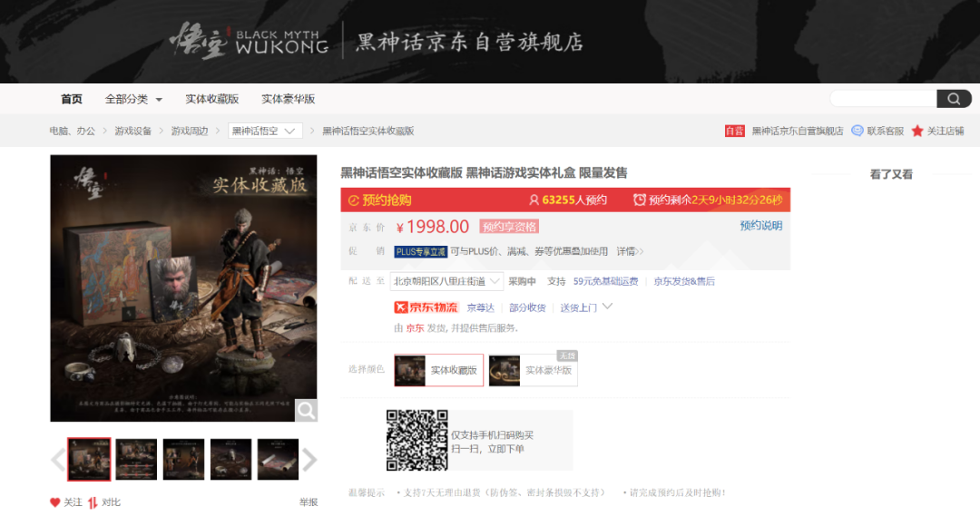Open the 全部分类 dropdown menu
The height and width of the screenshot is (516, 980).
point(133,100)
